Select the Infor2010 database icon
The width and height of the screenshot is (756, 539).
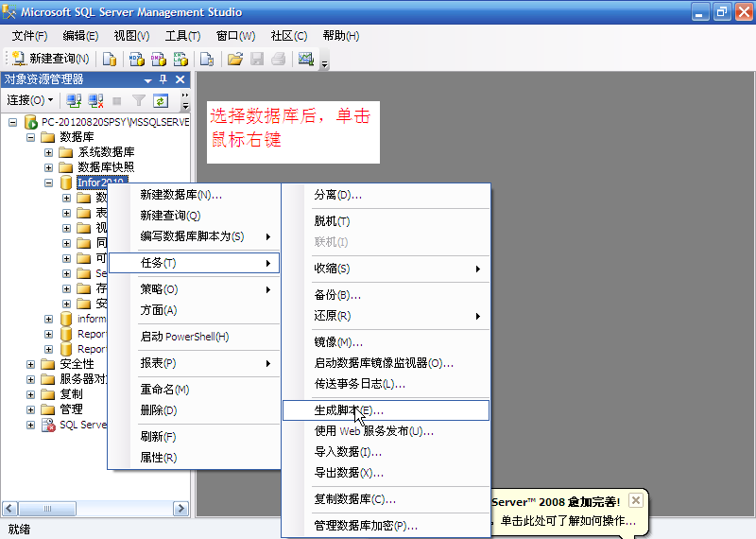(x=66, y=183)
